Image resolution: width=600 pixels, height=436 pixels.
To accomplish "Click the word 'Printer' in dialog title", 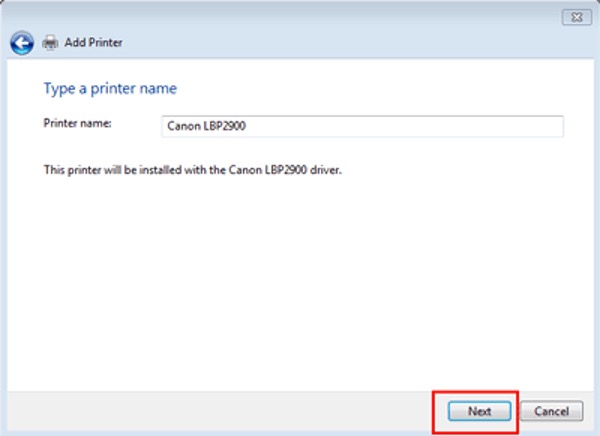I will (x=106, y=43).
